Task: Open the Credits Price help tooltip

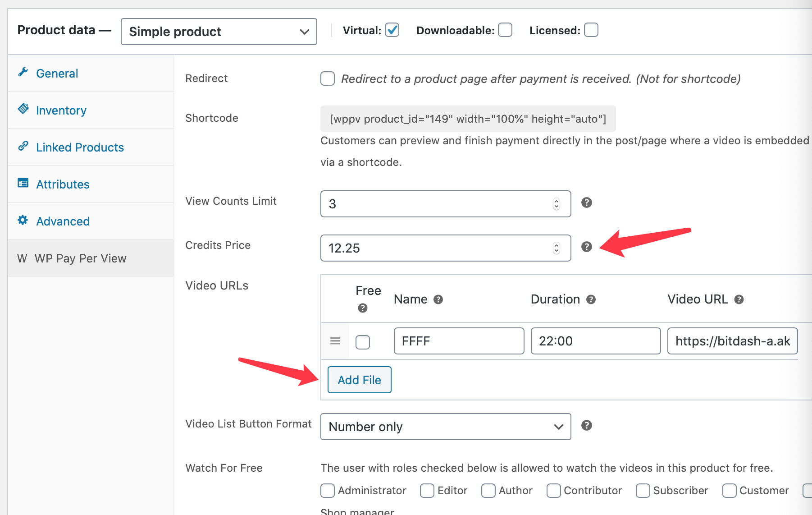Action: pos(586,247)
